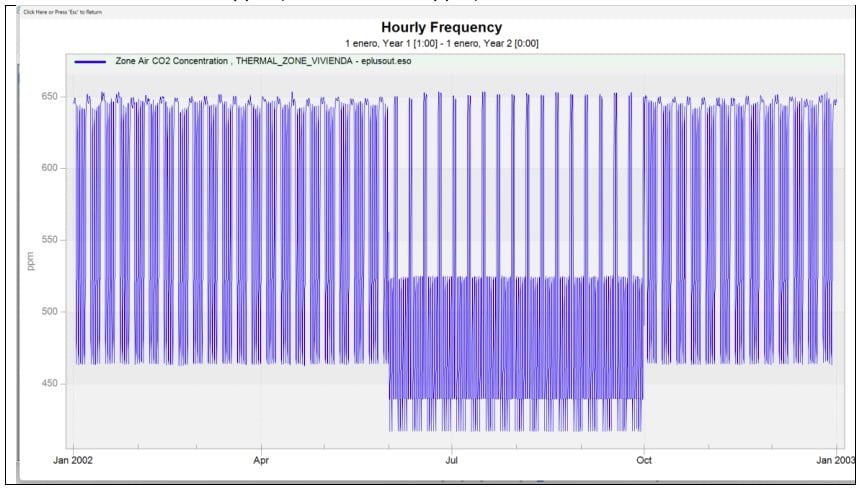This screenshot has width=859, height=488.
Task: Click the 600 y-axis label
Action: point(49,168)
